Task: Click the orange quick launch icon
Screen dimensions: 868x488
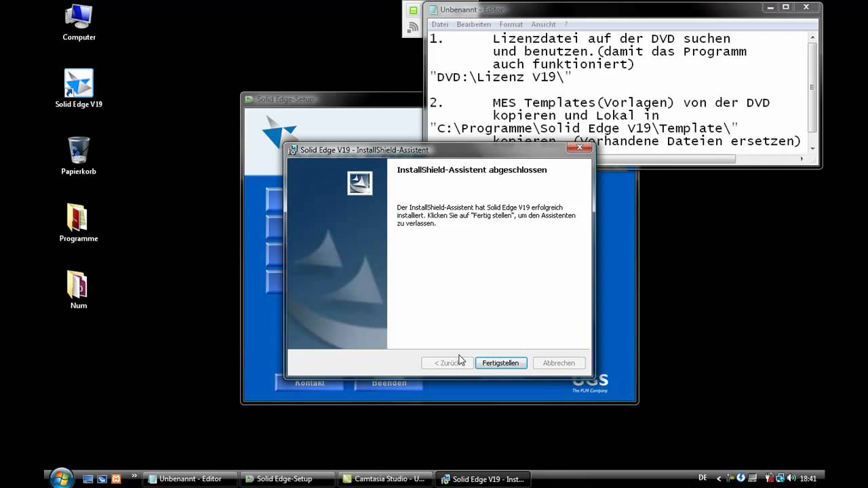Action: pyautogui.click(x=116, y=479)
